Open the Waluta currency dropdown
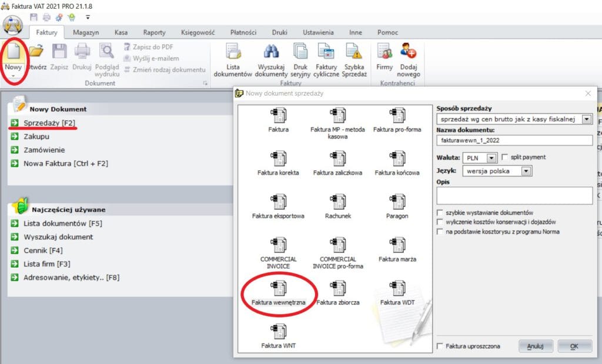602x364 pixels. coord(493,158)
